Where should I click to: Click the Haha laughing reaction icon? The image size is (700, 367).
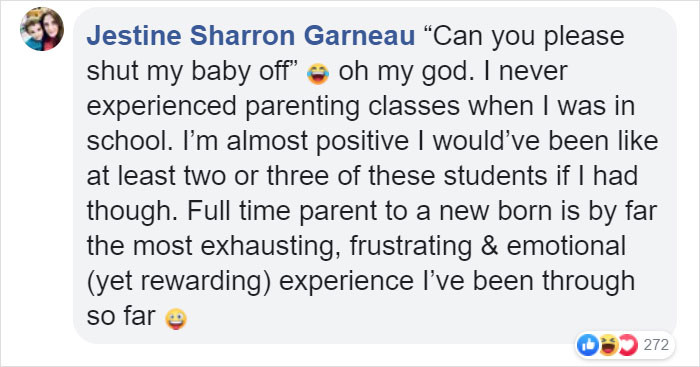tap(608, 345)
